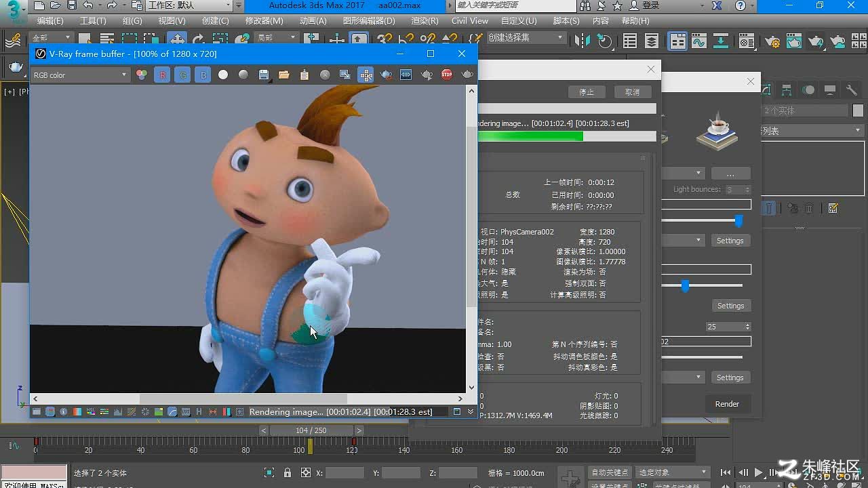Click the binoculars search icon
The width and height of the screenshot is (868, 488).
(585, 5)
